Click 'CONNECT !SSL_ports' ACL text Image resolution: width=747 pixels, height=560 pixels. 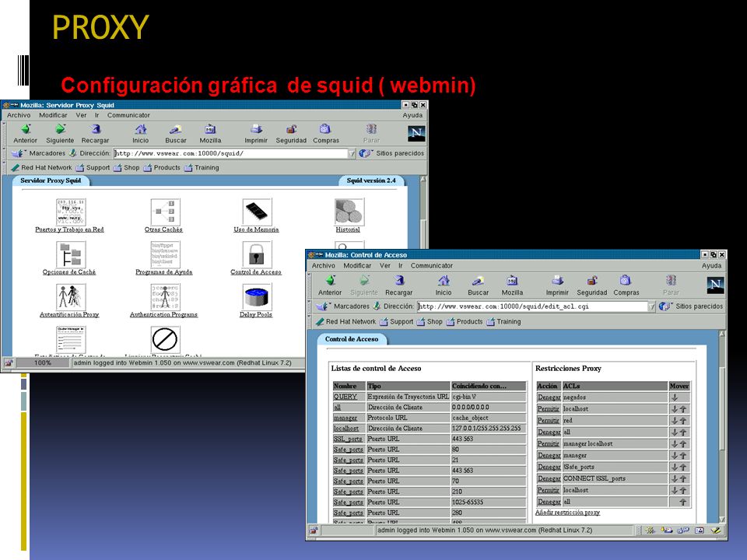coord(594,478)
